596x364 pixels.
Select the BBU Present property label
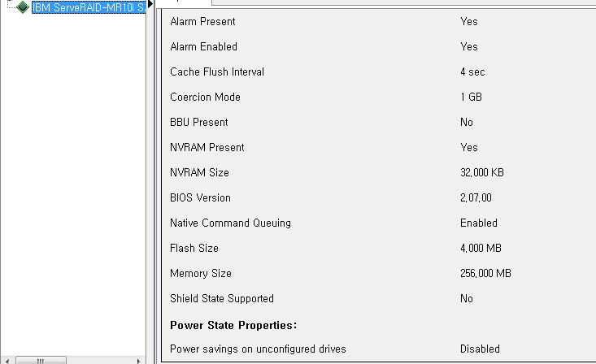(198, 123)
